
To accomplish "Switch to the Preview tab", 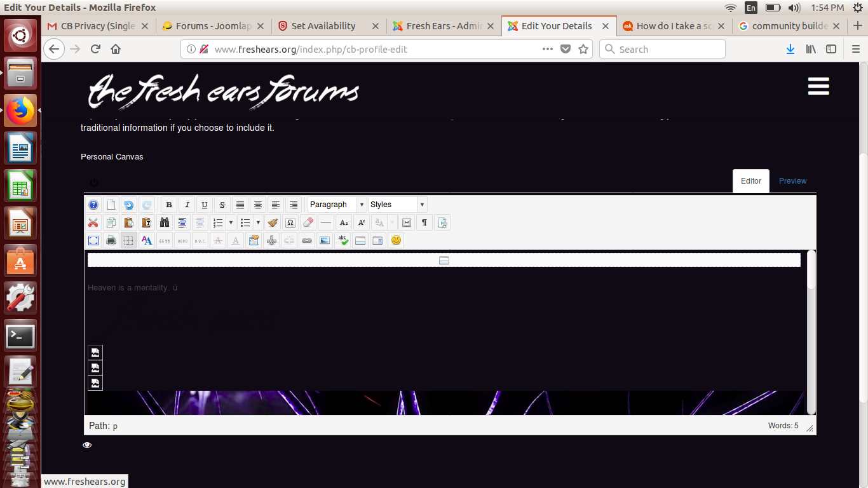I will coord(792,181).
